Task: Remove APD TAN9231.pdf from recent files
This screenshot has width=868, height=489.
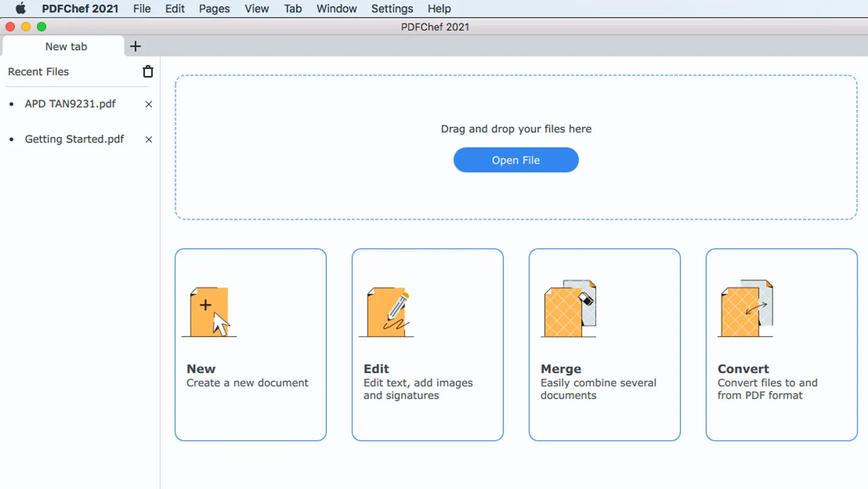Action: coord(148,105)
